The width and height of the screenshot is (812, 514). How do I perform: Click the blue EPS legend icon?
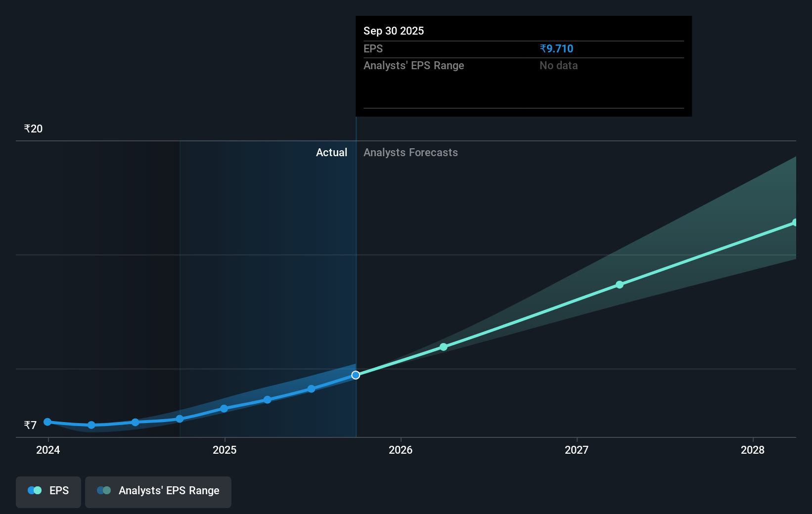click(35, 490)
